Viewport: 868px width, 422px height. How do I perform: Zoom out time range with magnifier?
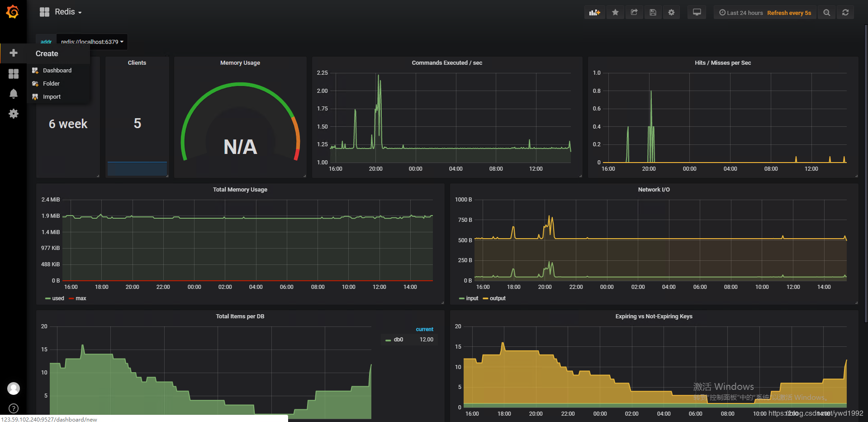[x=826, y=13]
